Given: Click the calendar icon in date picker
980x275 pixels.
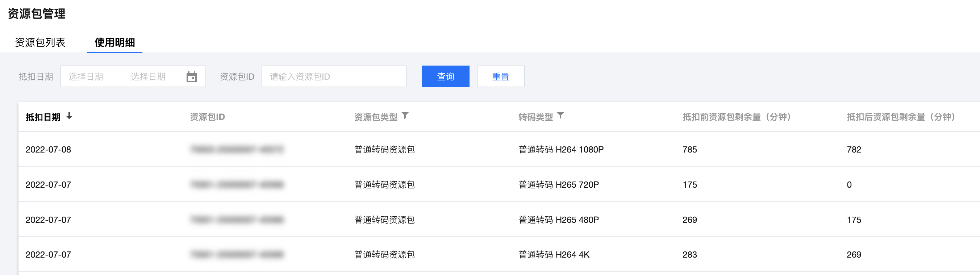Looking at the screenshot, I should (x=191, y=77).
